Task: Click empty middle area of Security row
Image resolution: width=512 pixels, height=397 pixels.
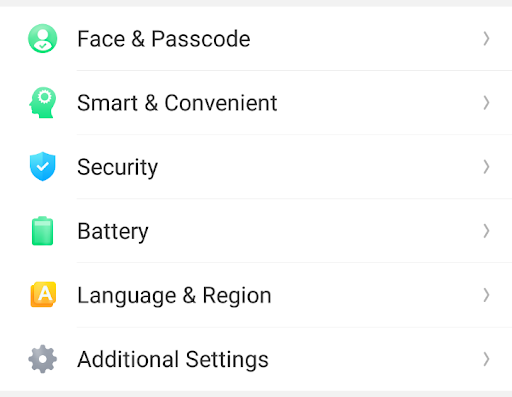Action: [x=317, y=166]
